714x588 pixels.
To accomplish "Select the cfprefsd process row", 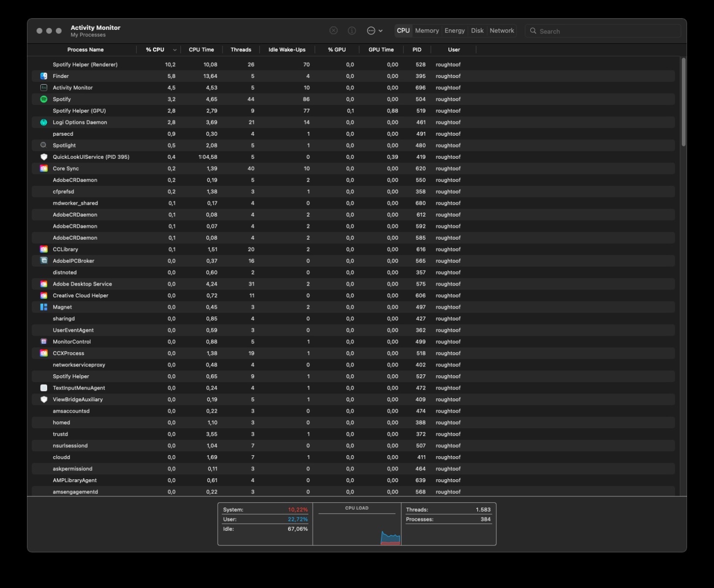I will tap(353, 192).
